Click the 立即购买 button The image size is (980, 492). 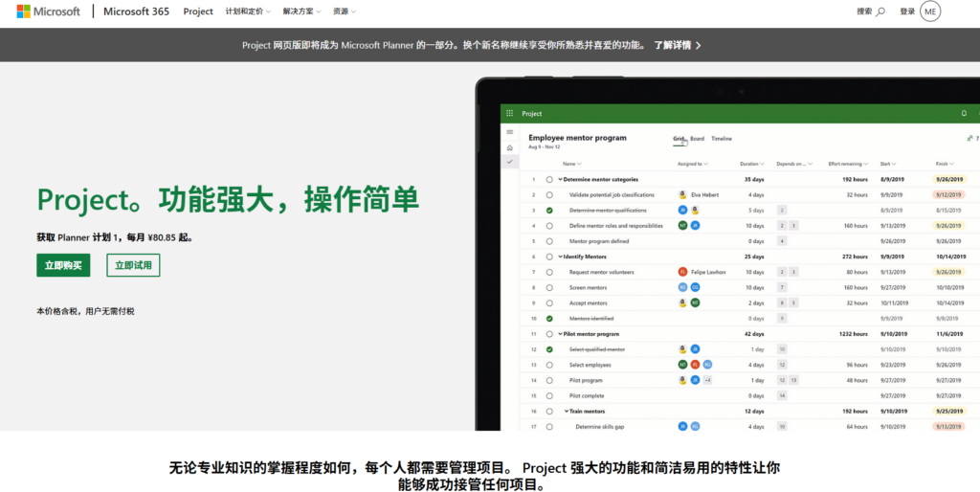(63, 265)
